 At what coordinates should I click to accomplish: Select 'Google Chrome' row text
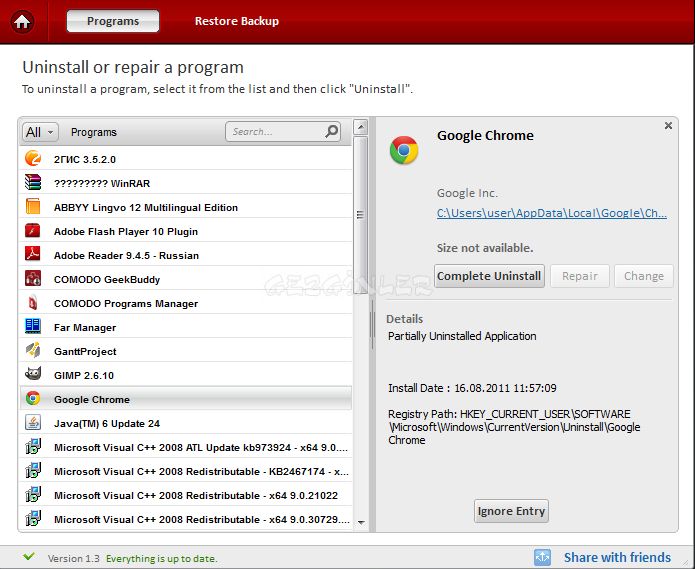(x=92, y=399)
